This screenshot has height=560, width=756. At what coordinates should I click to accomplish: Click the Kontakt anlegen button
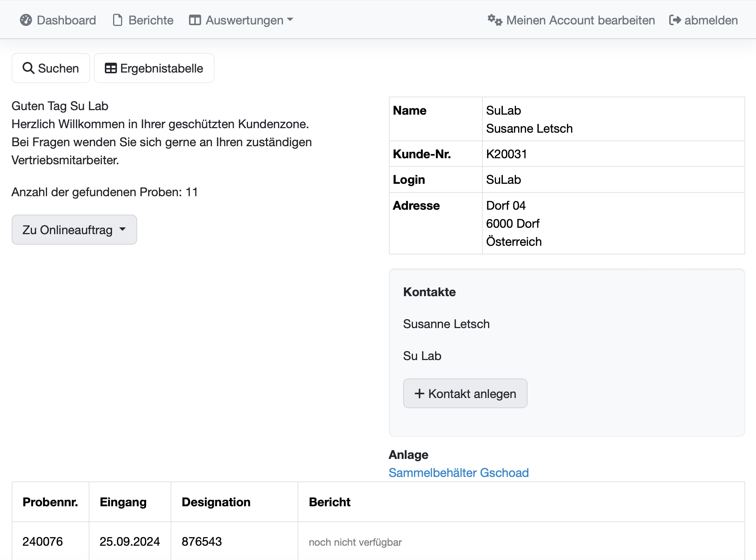465,394
